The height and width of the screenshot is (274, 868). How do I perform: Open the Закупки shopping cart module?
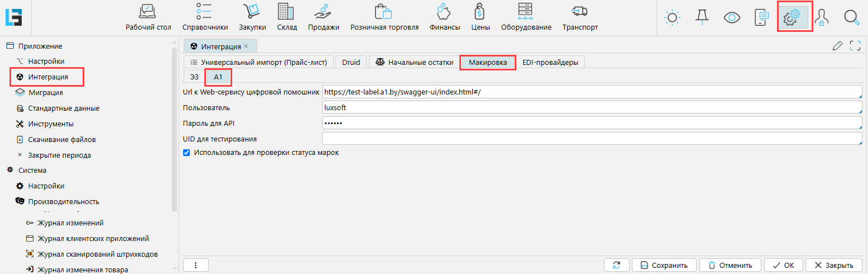(252, 17)
